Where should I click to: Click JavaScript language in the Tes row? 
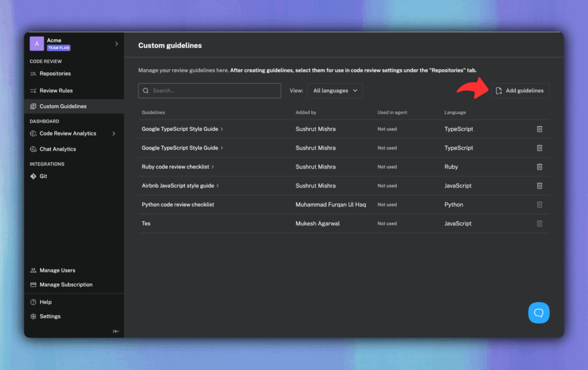(458, 224)
